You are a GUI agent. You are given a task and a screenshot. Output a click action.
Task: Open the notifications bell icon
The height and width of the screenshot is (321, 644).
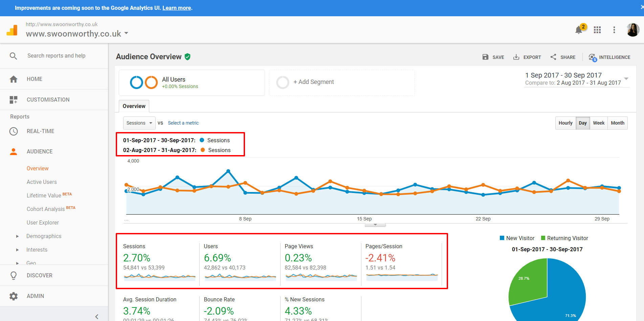tap(579, 30)
